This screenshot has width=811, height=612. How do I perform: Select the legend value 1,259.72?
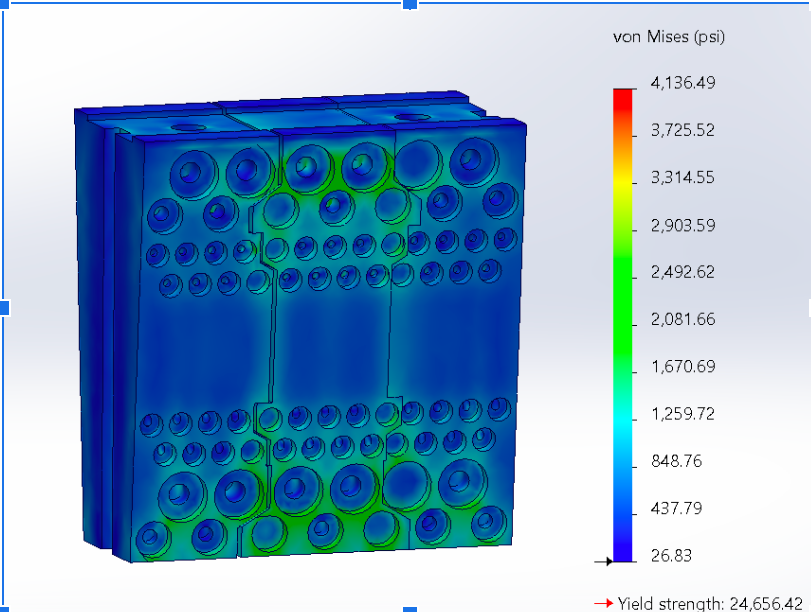coord(683,414)
